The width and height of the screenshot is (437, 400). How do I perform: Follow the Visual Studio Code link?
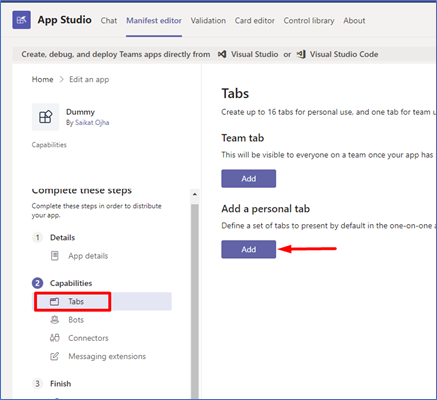[x=344, y=54]
